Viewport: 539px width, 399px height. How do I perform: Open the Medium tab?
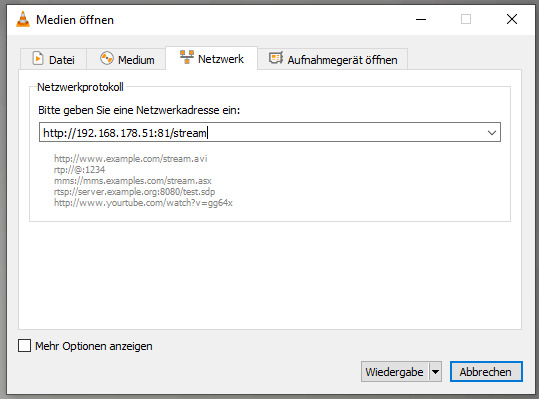[126, 59]
